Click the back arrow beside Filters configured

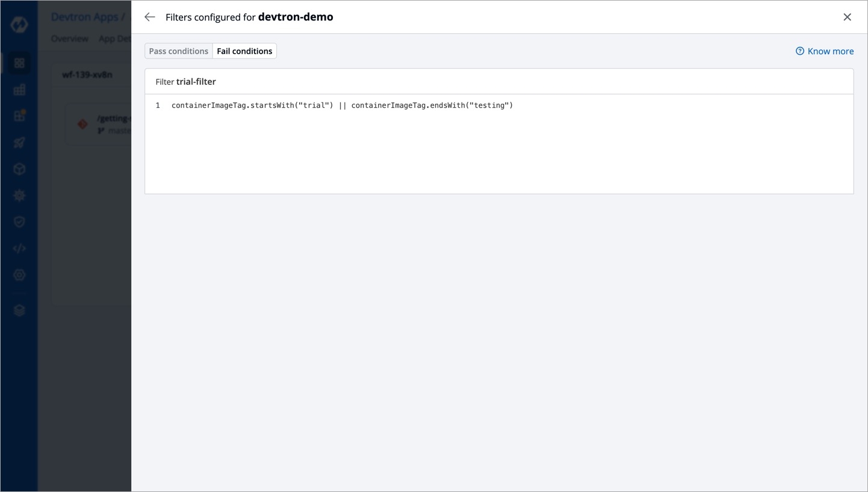point(150,17)
